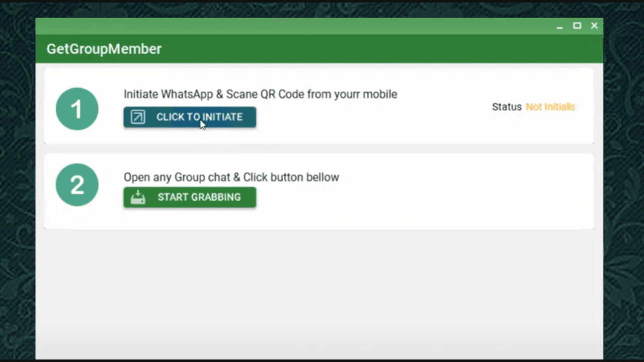
Task: Click the GRABBING word on green button
Action: 213,197
